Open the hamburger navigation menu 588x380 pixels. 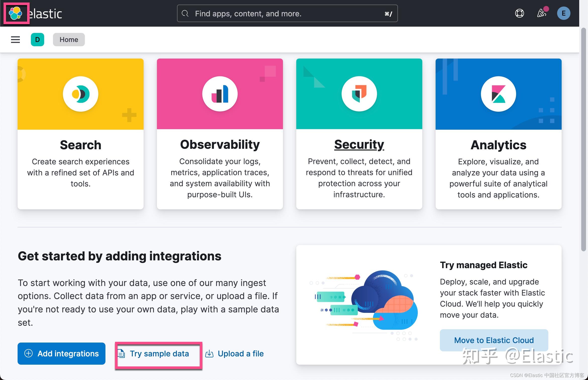click(x=15, y=39)
